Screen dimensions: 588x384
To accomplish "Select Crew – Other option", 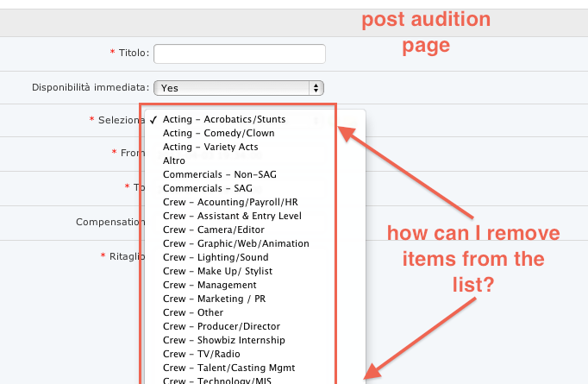I will click(x=193, y=312).
